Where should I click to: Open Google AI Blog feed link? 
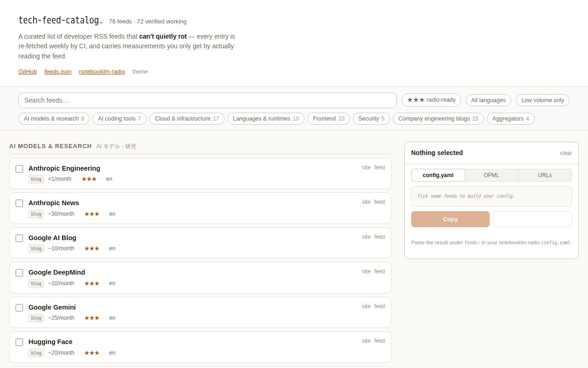(379, 237)
